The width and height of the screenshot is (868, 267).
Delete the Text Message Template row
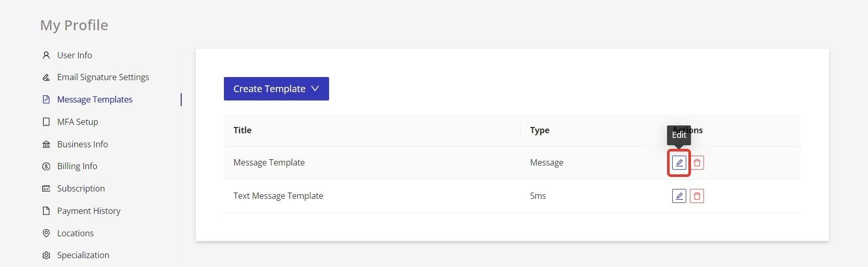[x=697, y=196]
